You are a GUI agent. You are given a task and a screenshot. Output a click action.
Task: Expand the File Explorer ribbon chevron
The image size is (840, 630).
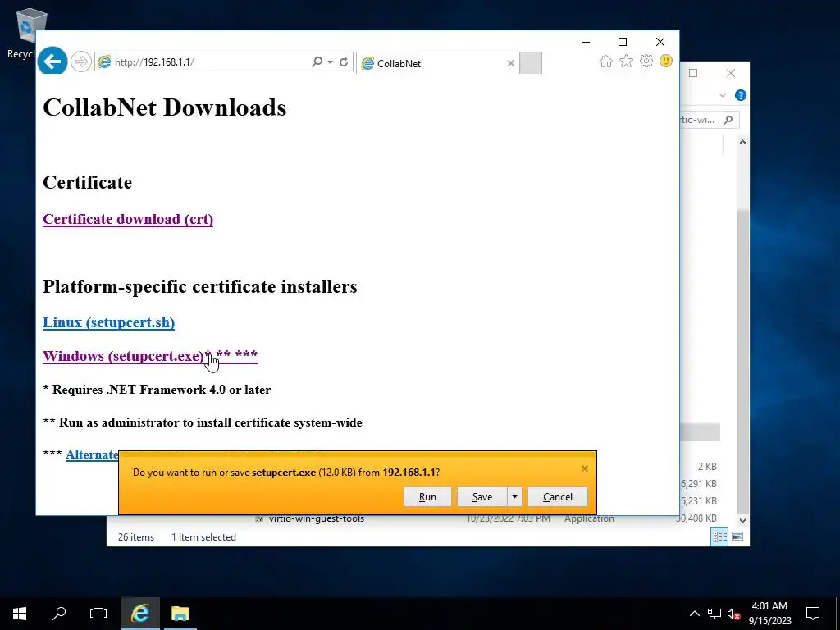click(723, 95)
